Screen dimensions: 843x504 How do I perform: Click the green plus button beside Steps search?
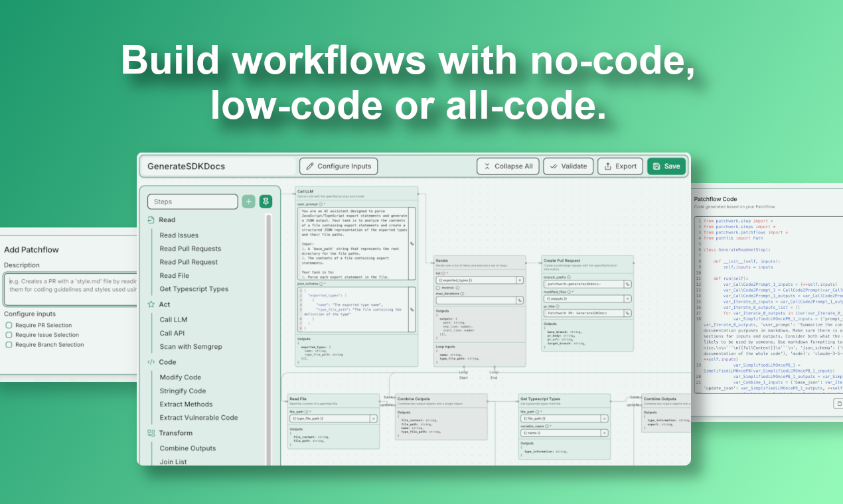click(x=248, y=202)
